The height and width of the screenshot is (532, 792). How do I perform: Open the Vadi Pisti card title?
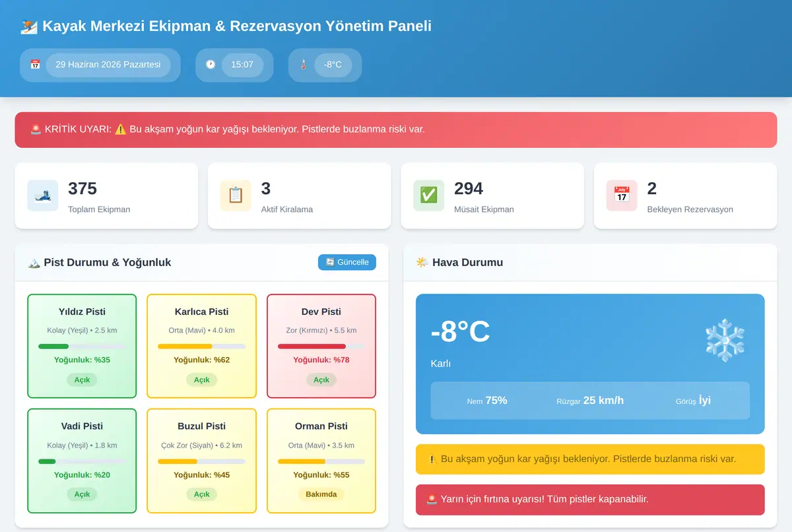point(82,426)
